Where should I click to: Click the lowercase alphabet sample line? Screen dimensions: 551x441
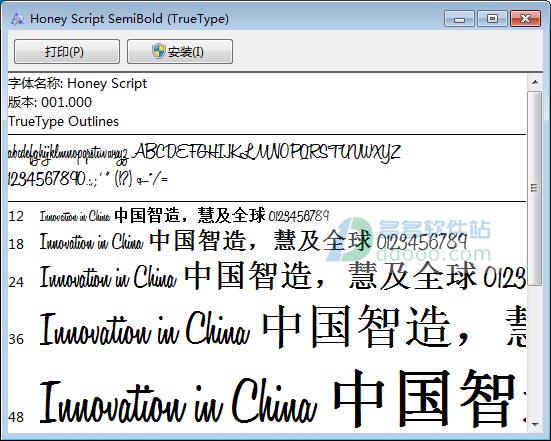68,155
